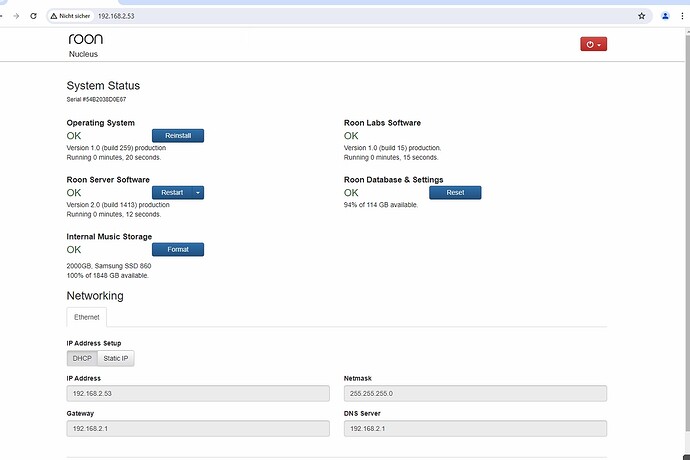Click the address bar URL 192.168.2.53
The width and height of the screenshot is (690, 460).
pos(116,16)
